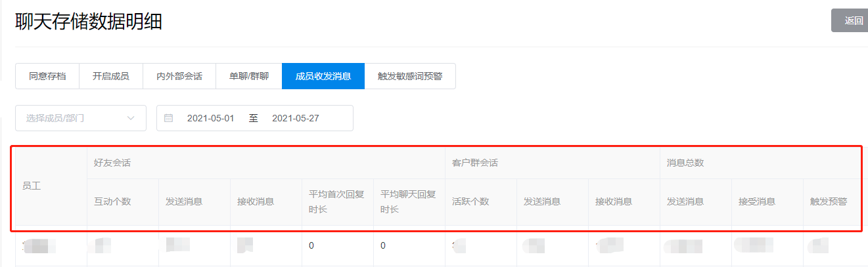Viewport: 868px width, 267px height.
Task: Switch to the 同意存档 tab
Action: [47, 76]
